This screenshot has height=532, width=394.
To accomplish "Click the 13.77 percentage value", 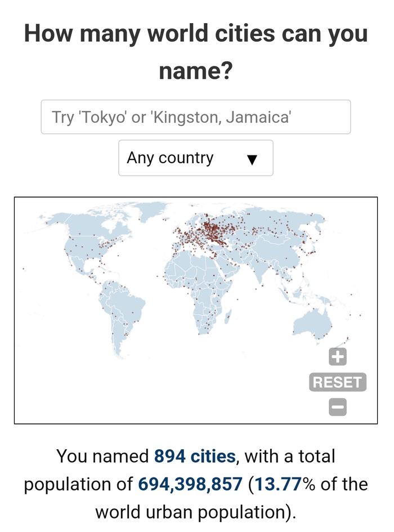I will [x=279, y=484].
